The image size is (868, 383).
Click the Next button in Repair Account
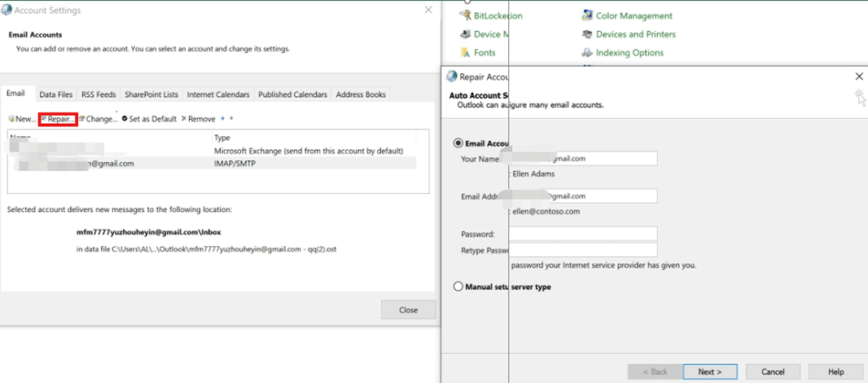(x=710, y=372)
